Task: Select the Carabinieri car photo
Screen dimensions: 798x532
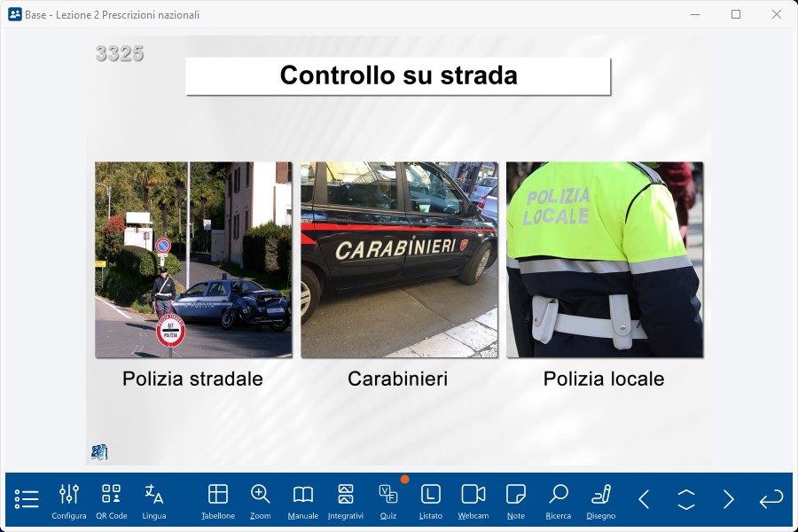Action: click(399, 260)
